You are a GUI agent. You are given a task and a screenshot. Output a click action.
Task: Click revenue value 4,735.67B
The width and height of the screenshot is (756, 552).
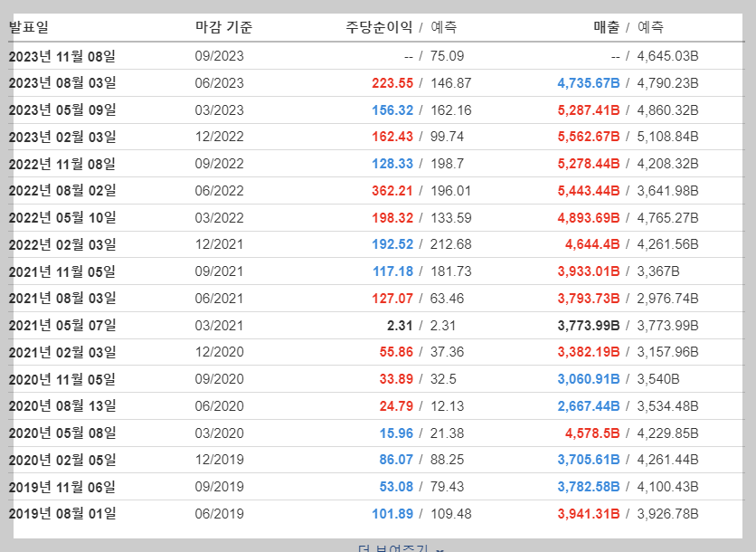[x=589, y=83]
